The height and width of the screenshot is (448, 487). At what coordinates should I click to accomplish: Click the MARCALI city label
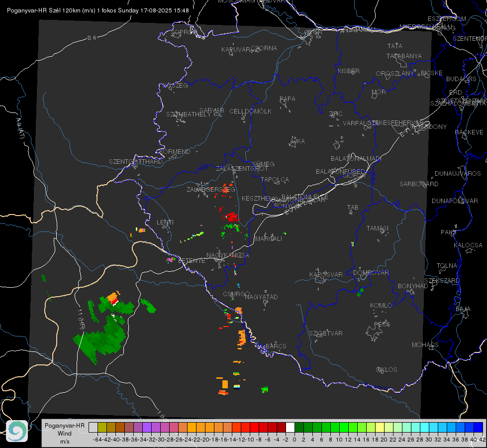[x=269, y=239]
